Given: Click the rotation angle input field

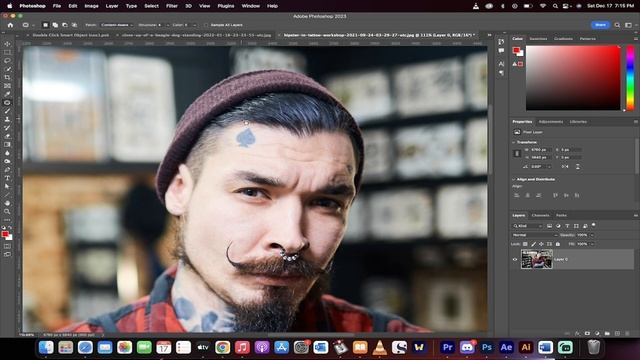Looking at the screenshot, I should pos(540,167).
